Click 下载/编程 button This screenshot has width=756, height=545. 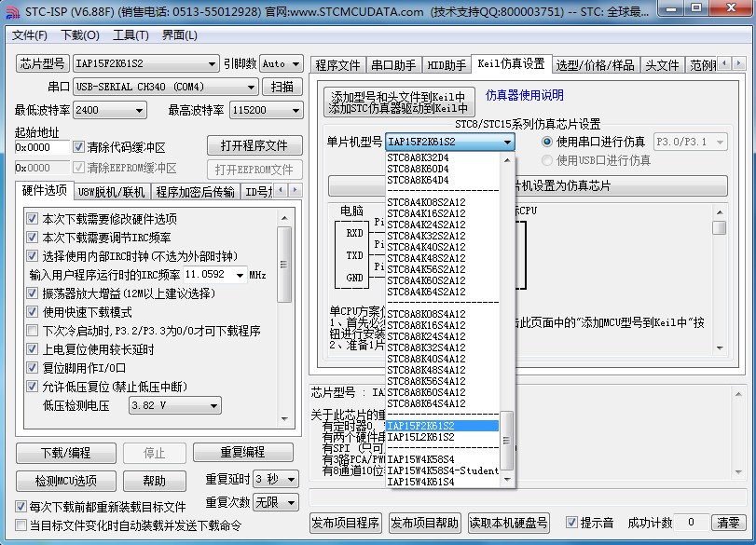tap(66, 453)
